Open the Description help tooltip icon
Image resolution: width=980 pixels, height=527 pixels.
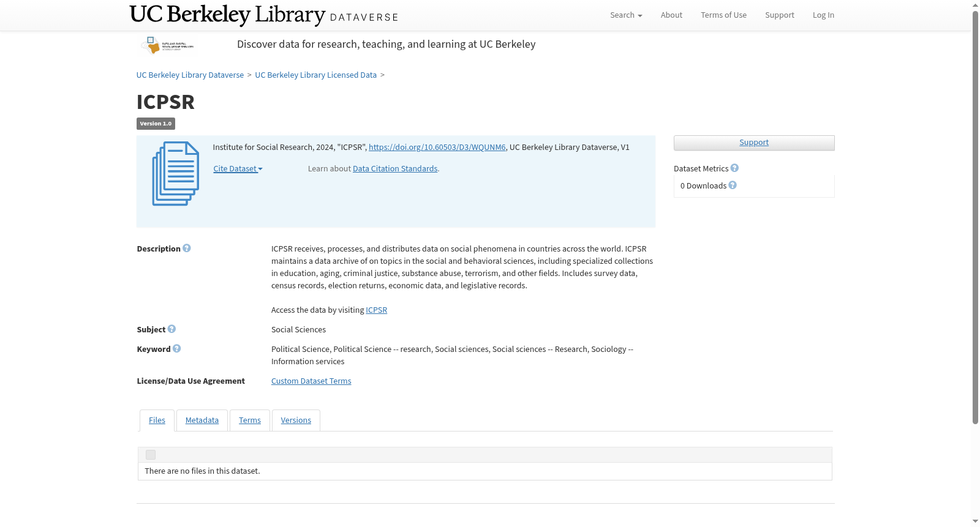point(187,248)
